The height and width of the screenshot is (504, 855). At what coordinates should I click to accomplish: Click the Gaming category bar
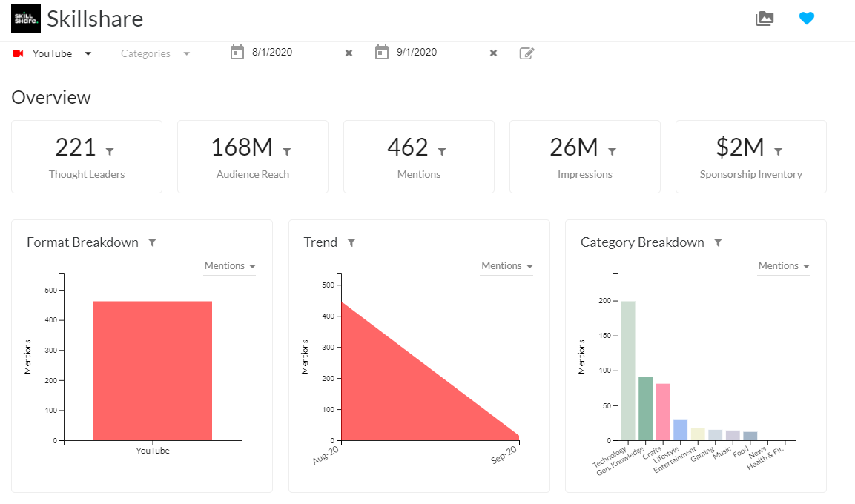point(716,435)
